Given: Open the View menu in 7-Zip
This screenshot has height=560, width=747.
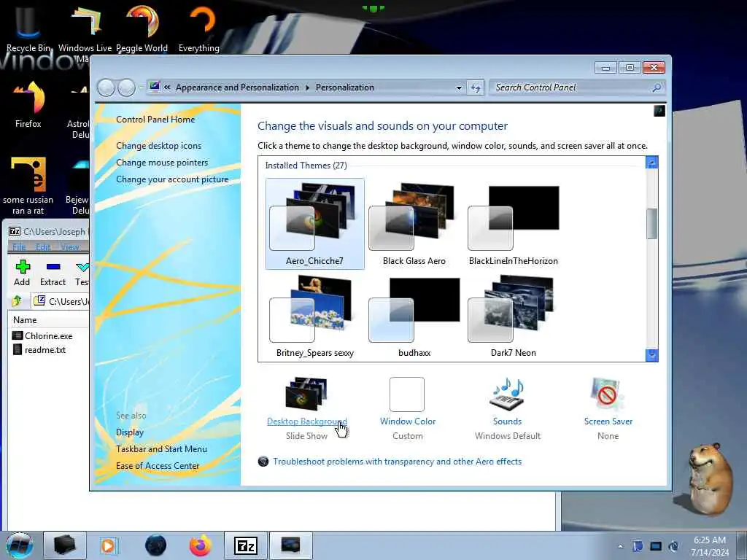Looking at the screenshot, I should pyautogui.click(x=69, y=247).
